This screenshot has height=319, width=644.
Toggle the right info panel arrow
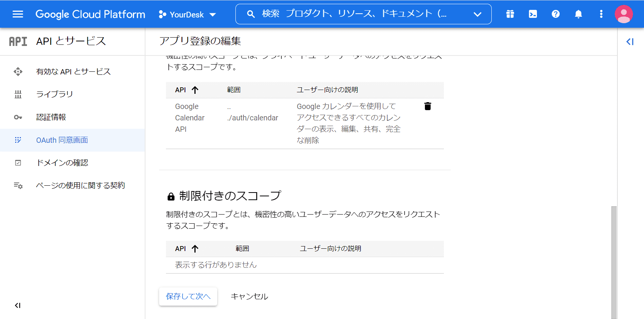point(630,41)
